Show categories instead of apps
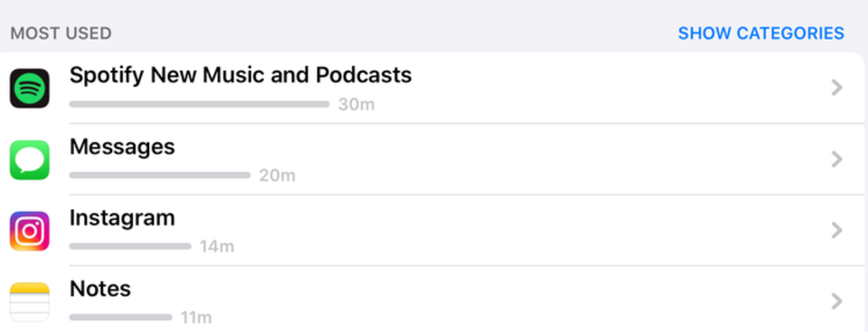 click(761, 33)
